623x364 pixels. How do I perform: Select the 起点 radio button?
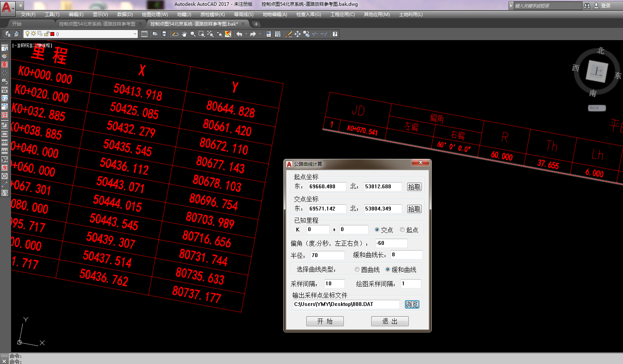tap(402, 230)
